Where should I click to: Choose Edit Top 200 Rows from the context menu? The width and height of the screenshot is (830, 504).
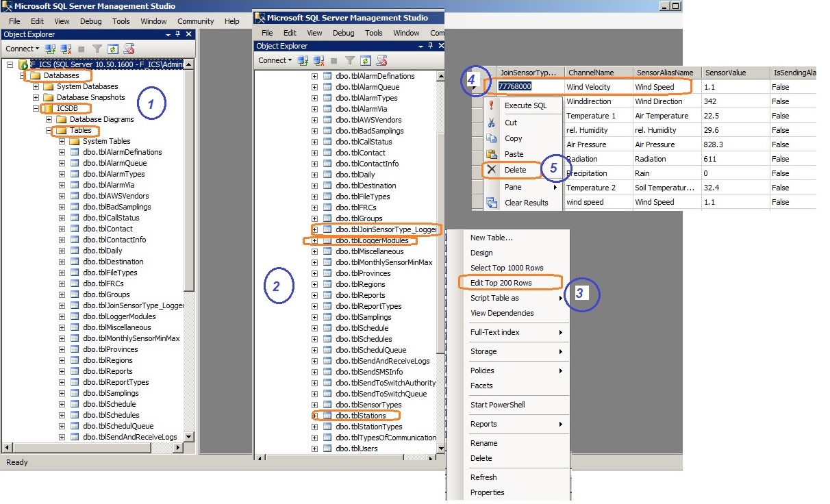tap(501, 283)
